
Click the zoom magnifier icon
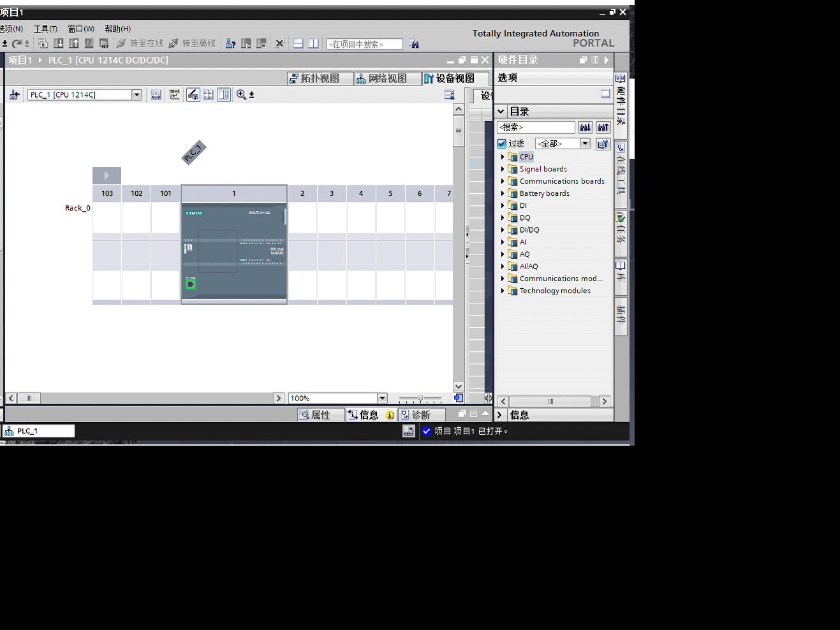[x=241, y=94]
